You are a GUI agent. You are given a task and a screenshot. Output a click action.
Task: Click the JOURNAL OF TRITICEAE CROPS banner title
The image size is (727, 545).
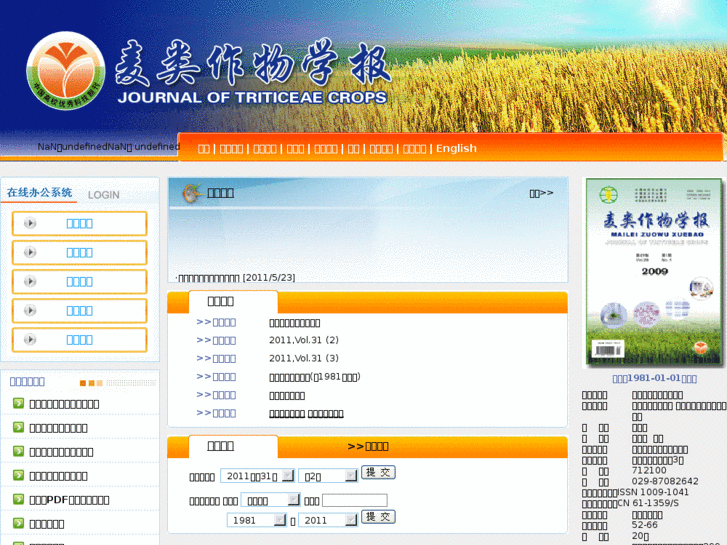coord(252,97)
